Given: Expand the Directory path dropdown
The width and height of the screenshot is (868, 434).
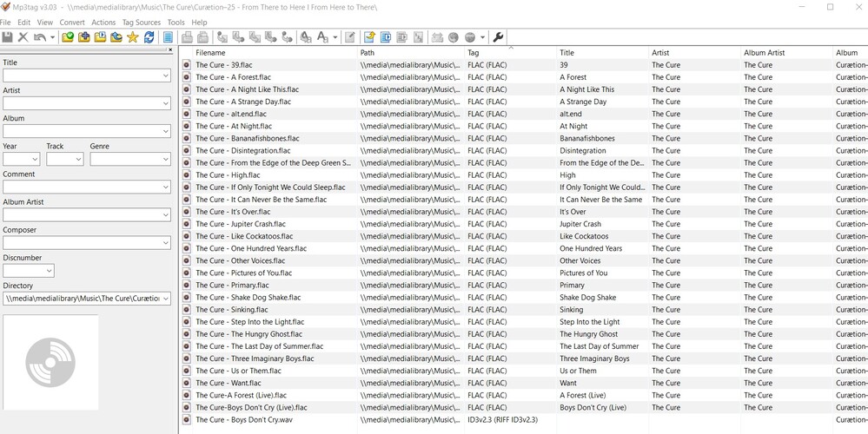Looking at the screenshot, I should coord(165,299).
